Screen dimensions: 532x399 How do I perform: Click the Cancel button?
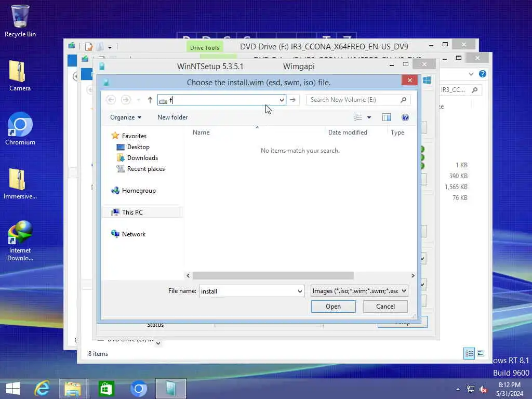[x=385, y=307]
